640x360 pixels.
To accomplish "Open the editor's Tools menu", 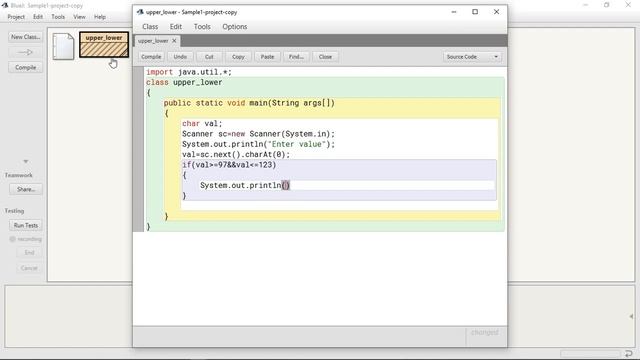I will pos(202,27).
